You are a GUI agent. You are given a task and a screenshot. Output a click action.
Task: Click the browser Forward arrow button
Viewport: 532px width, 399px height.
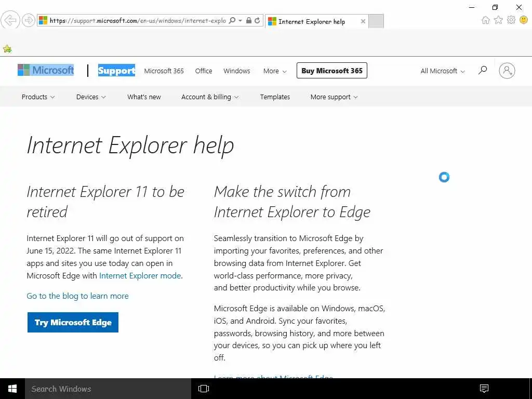[x=29, y=20]
